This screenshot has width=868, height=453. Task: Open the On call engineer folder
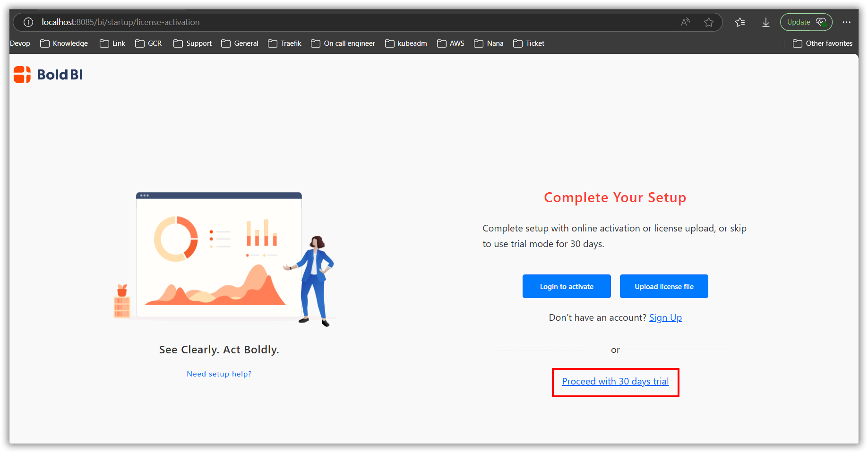click(343, 43)
